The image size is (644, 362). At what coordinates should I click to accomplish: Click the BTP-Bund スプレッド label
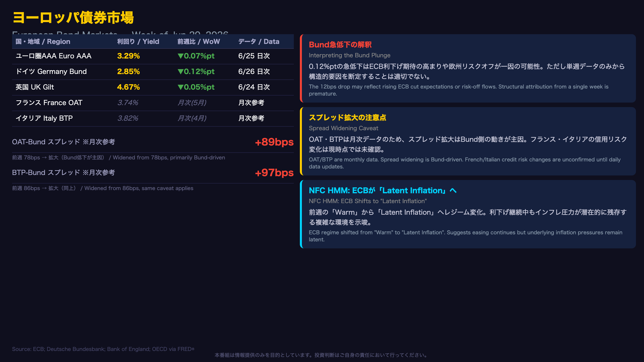[x=63, y=172]
